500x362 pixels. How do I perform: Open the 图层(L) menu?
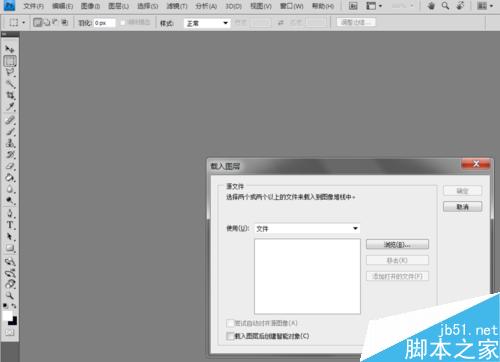(x=118, y=6)
